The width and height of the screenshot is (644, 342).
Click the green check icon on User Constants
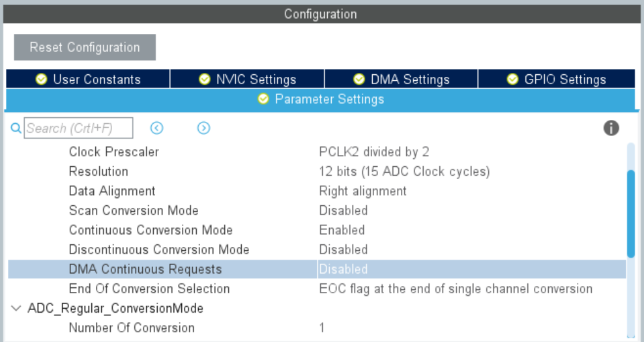41,79
